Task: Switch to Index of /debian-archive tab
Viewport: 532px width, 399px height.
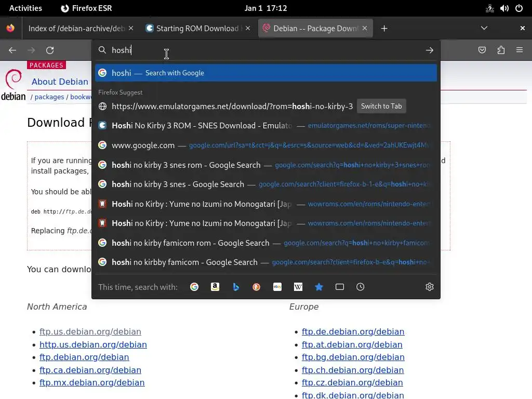Action: 76,29
